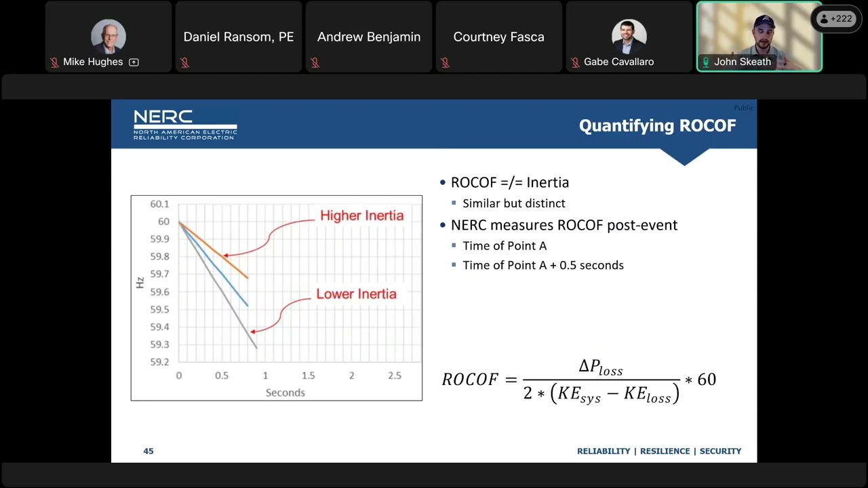Click Mike Hughes muted microphone icon
Viewport: 868px width, 488px height.
tap(54, 62)
